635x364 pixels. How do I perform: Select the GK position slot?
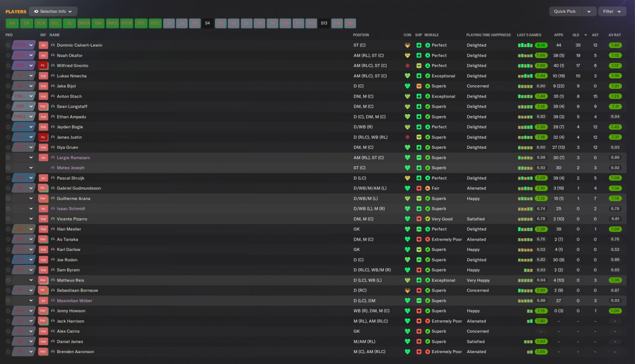click(x=12, y=23)
